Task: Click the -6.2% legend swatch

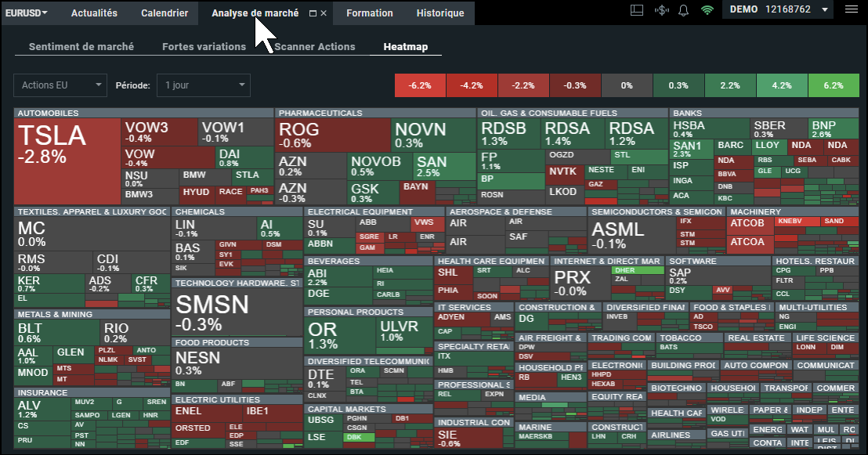Action: click(x=420, y=85)
